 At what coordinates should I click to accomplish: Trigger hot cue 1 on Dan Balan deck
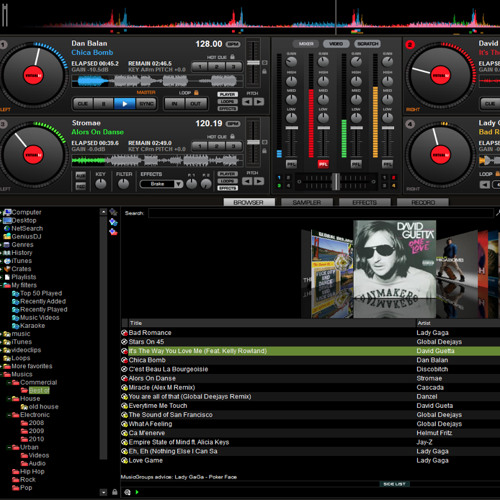[200, 67]
